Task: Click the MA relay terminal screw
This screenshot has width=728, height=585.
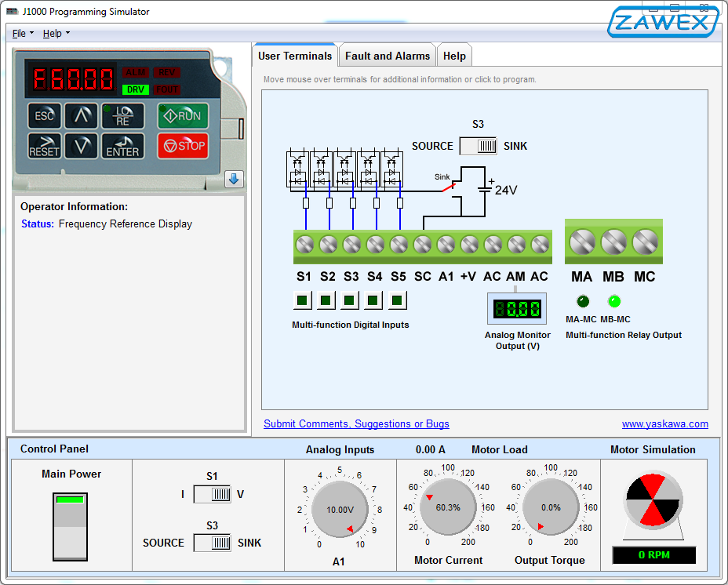Action: pyautogui.click(x=582, y=242)
